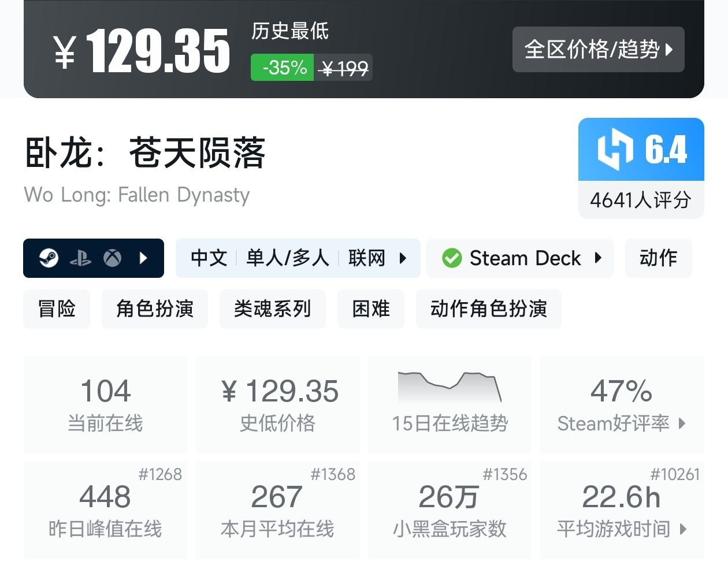Click the Heybox logo in score badge
This screenshot has height=569, width=728.
(615, 150)
